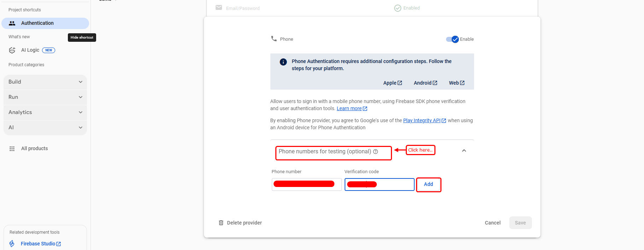The height and width of the screenshot is (250, 644).
Task: Expand the Run product category
Action: [45, 97]
